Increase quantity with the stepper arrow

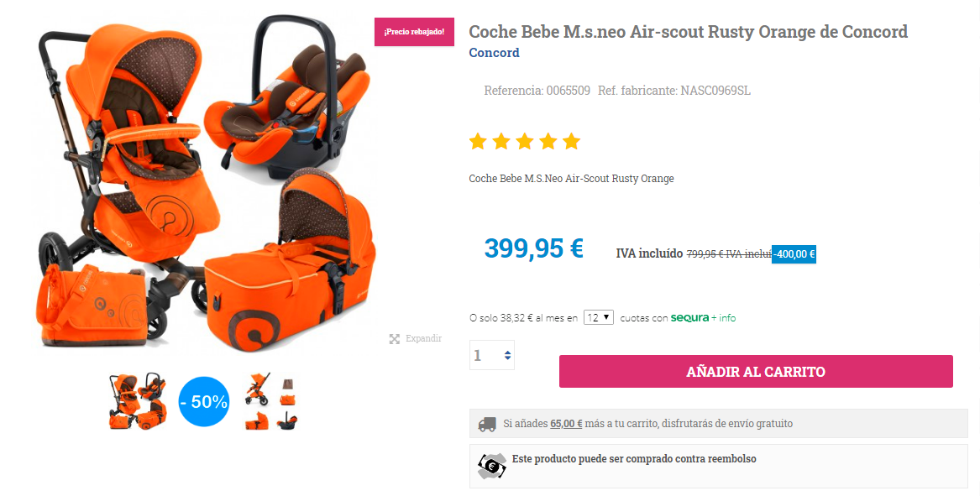507,352
